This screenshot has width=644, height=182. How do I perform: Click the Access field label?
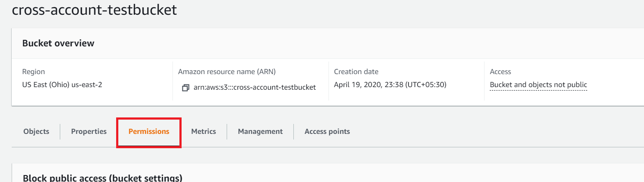tap(500, 72)
